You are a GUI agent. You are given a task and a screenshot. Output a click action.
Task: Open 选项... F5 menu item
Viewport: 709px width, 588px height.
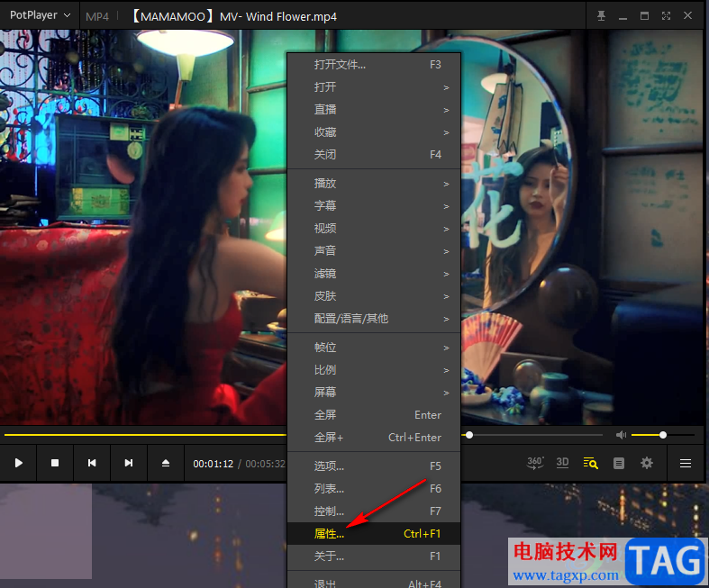tap(374, 466)
